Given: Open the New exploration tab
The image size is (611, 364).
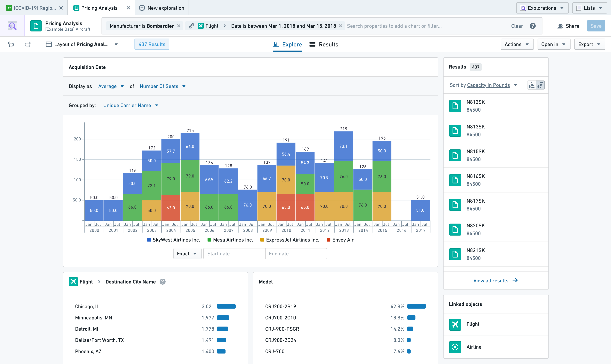Looking at the screenshot, I should pyautogui.click(x=162, y=8).
